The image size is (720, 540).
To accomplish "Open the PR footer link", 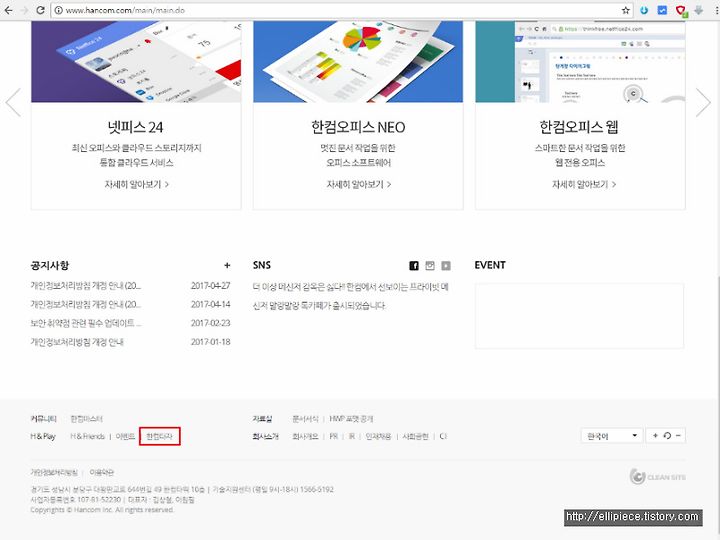I will pyautogui.click(x=334, y=436).
